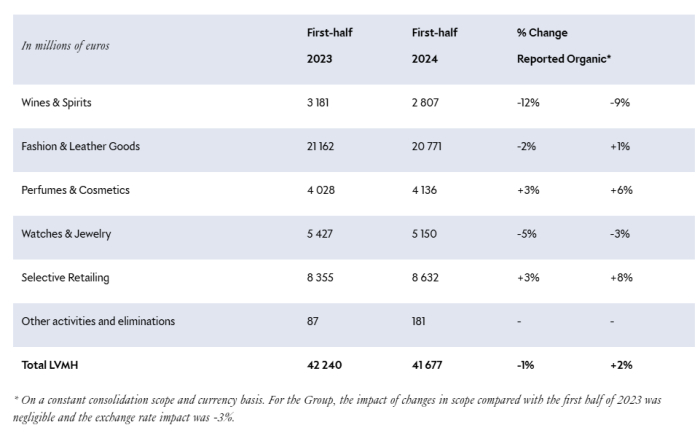
Task: Click the Wines & Spirits row label
Action: click(59, 102)
